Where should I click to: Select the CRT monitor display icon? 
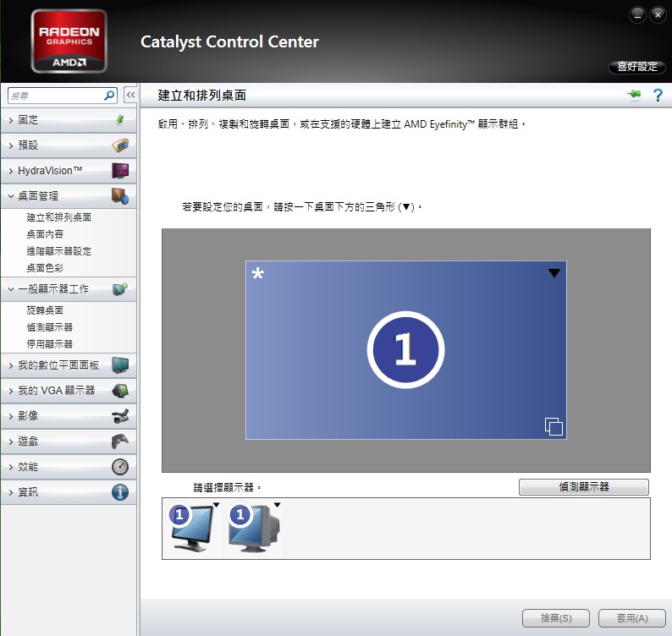pyautogui.click(x=254, y=528)
